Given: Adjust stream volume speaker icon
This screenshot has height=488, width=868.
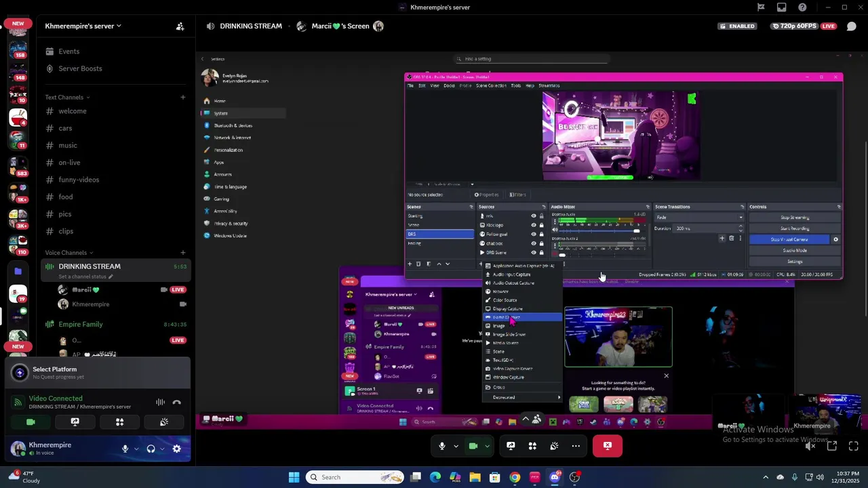Looking at the screenshot, I should coord(810,446).
